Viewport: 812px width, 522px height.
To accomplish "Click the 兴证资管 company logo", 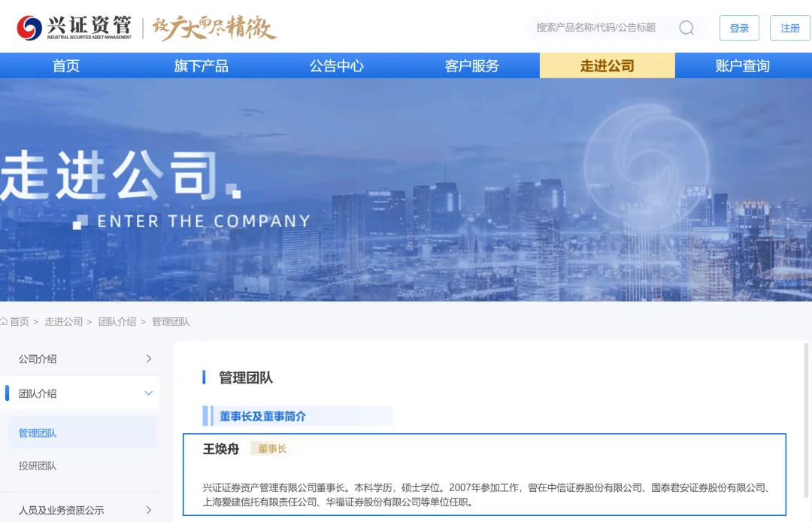I will 74,27.
